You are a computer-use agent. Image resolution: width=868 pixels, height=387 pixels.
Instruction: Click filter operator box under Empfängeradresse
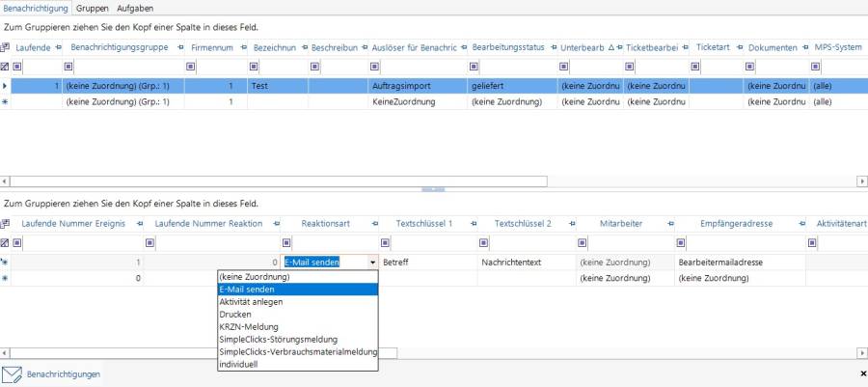pos(681,242)
